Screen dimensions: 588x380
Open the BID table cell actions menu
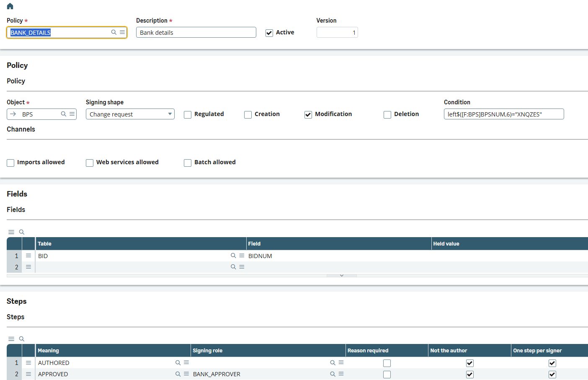242,256
